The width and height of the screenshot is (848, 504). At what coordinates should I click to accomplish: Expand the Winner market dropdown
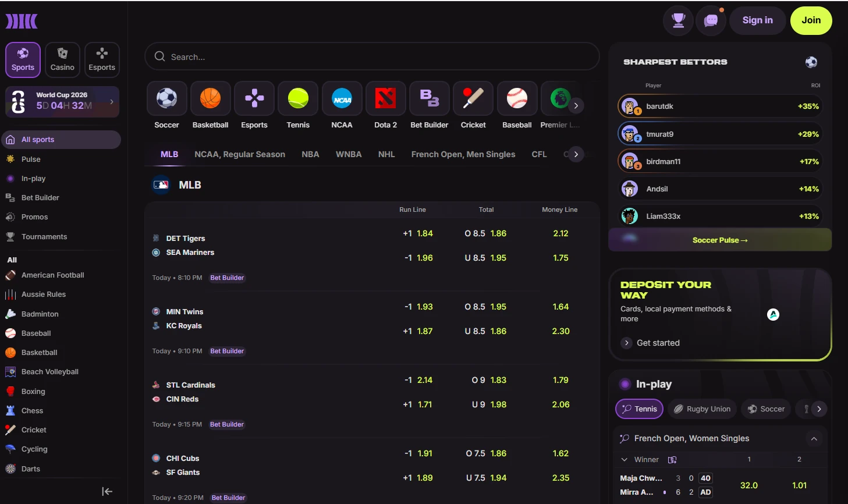[625, 459]
